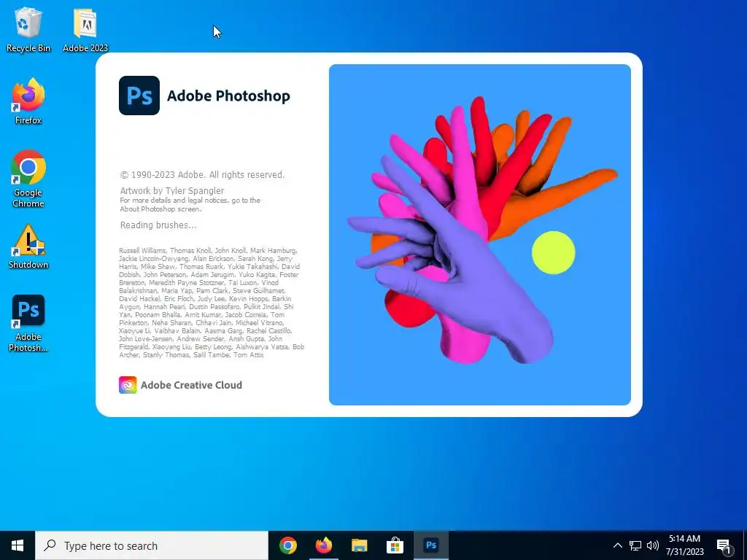Open Microsoft Store from the taskbar
The image size is (747, 560).
pos(395,545)
